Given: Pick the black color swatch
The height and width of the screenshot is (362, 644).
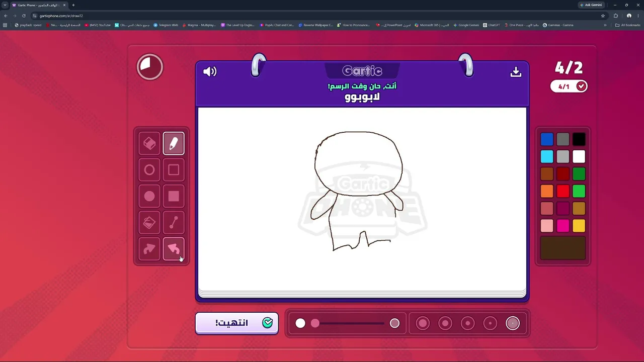Looking at the screenshot, I should pos(579,139).
